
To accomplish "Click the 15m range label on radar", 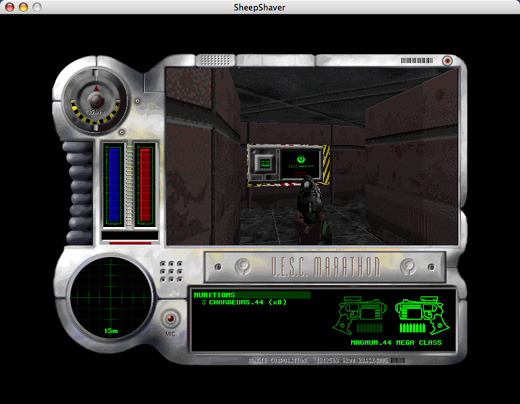I will point(111,331).
